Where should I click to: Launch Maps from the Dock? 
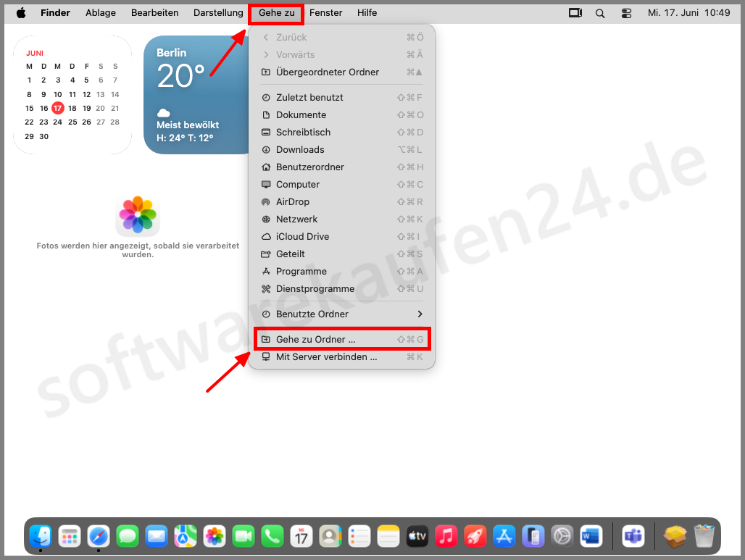[186, 536]
